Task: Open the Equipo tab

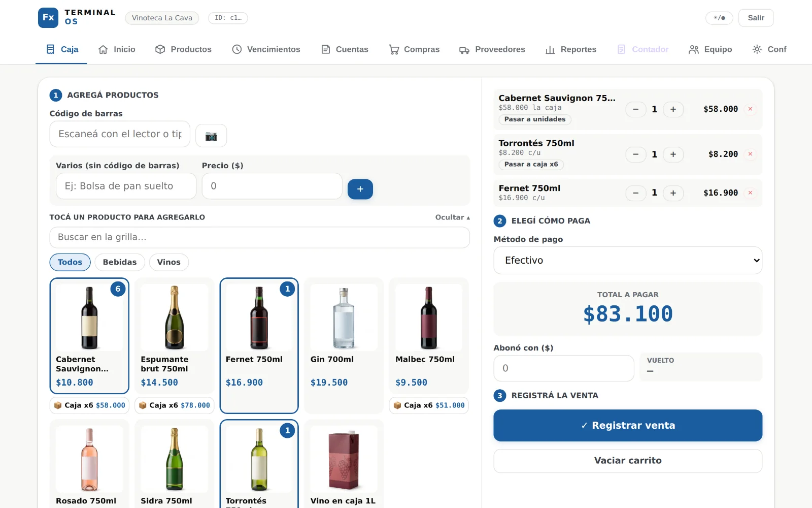Action: point(710,49)
